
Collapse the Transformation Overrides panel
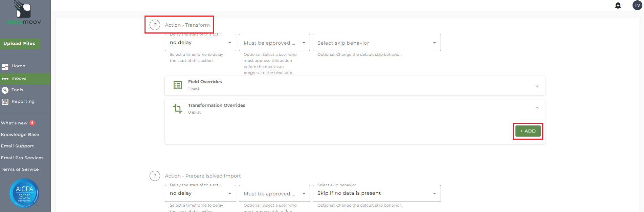pyautogui.click(x=537, y=108)
